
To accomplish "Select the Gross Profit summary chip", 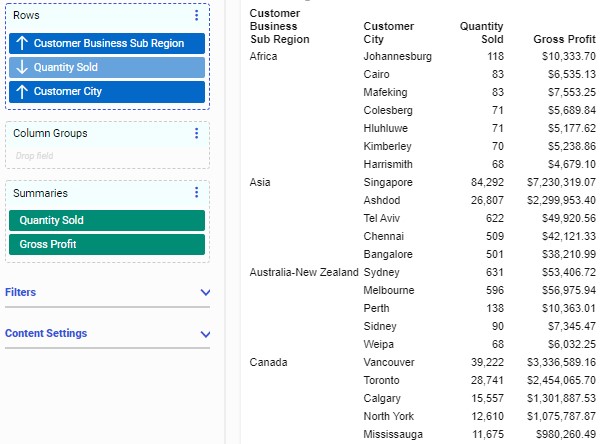I will point(106,245).
